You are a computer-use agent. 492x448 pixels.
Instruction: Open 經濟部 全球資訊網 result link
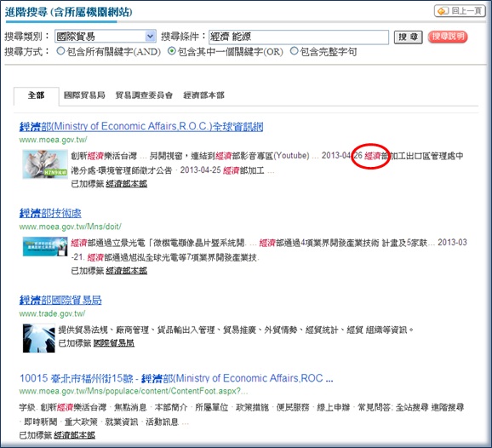pos(141,127)
